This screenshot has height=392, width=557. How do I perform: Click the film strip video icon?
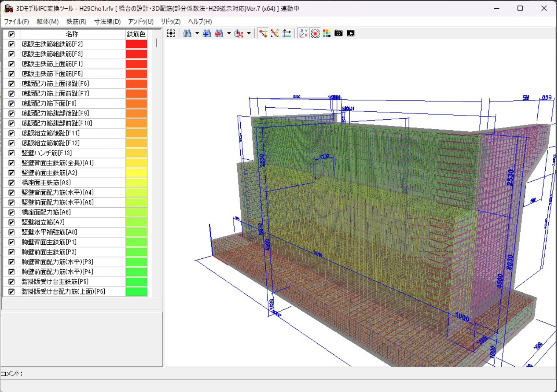[351, 34]
